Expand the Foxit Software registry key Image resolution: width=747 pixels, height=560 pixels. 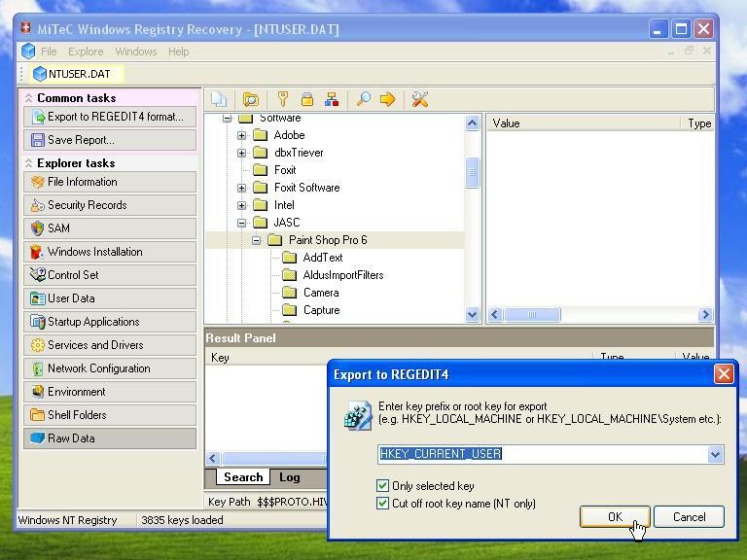click(x=241, y=188)
